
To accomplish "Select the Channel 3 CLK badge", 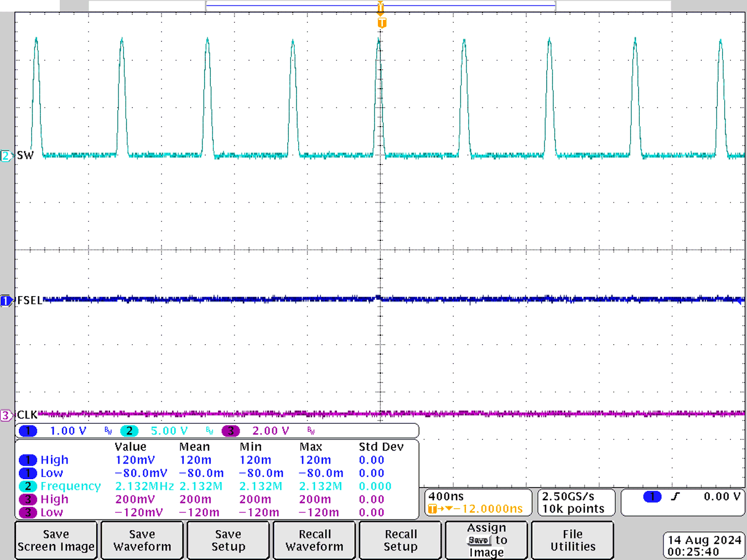I will pos(6,414).
